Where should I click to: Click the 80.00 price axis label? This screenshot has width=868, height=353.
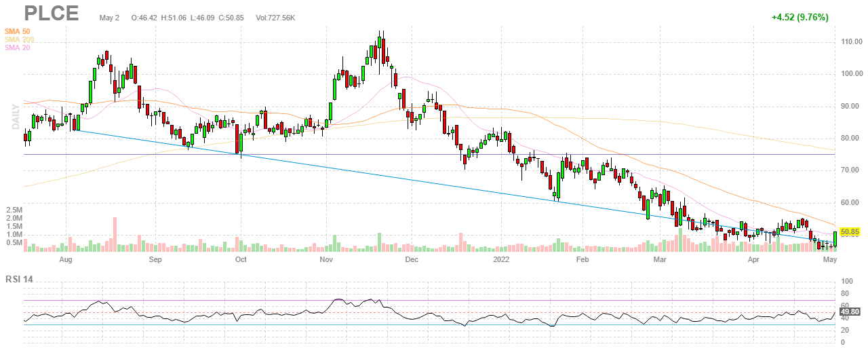pos(849,138)
